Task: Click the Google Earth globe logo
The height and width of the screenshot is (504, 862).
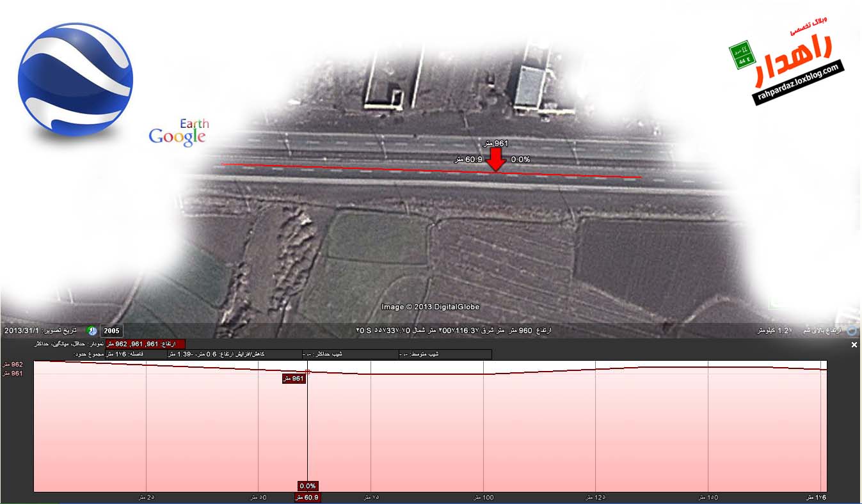Action: pyautogui.click(x=76, y=79)
